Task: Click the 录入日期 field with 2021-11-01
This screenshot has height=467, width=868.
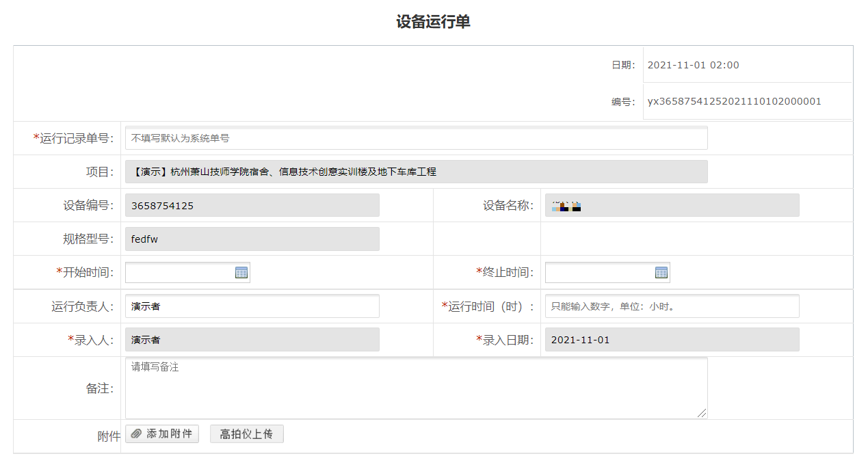Action: coord(672,340)
